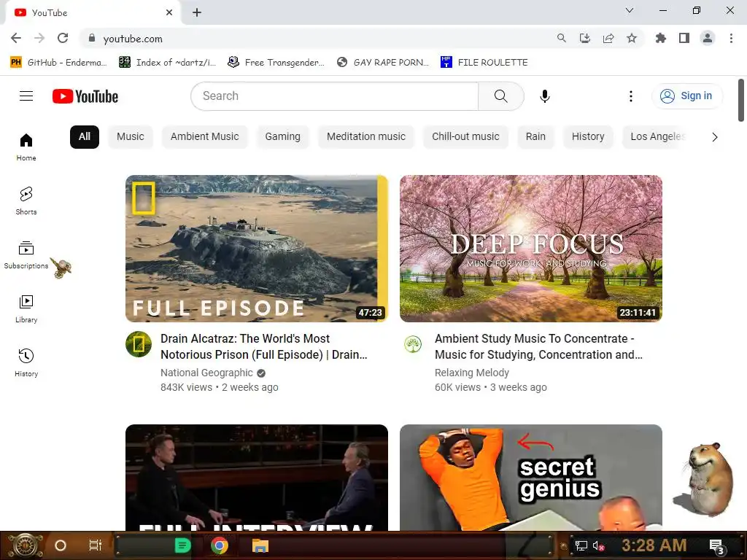
Task: Select the History filter chip
Action: coord(588,136)
